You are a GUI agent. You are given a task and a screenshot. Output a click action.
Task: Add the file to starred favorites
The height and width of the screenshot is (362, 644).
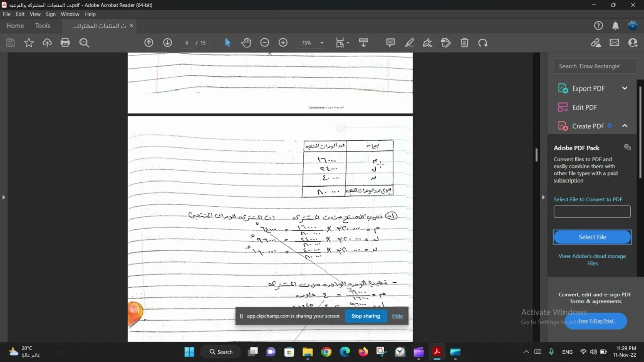29,43
